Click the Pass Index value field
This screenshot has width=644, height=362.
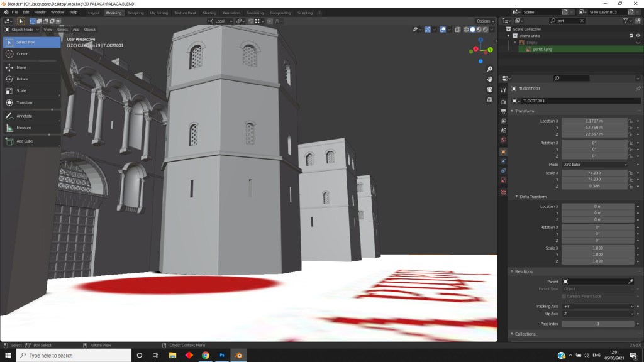point(597,324)
